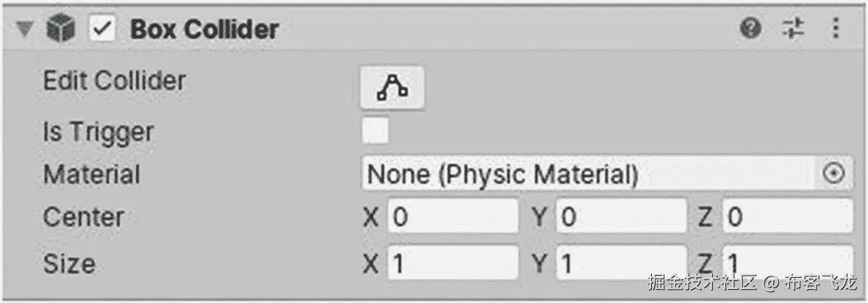The width and height of the screenshot is (868, 303).
Task: Click the Center property label
Action: 83,217
